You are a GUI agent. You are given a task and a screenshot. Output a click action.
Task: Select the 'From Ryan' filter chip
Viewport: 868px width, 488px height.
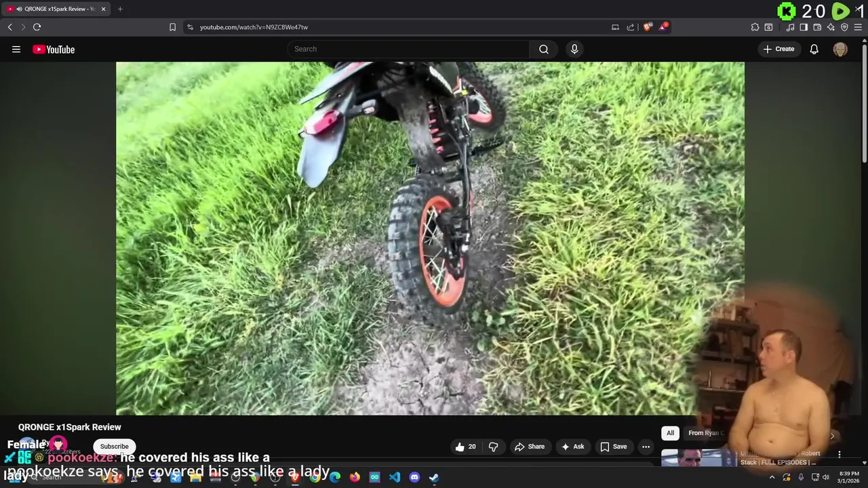(705, 433)
